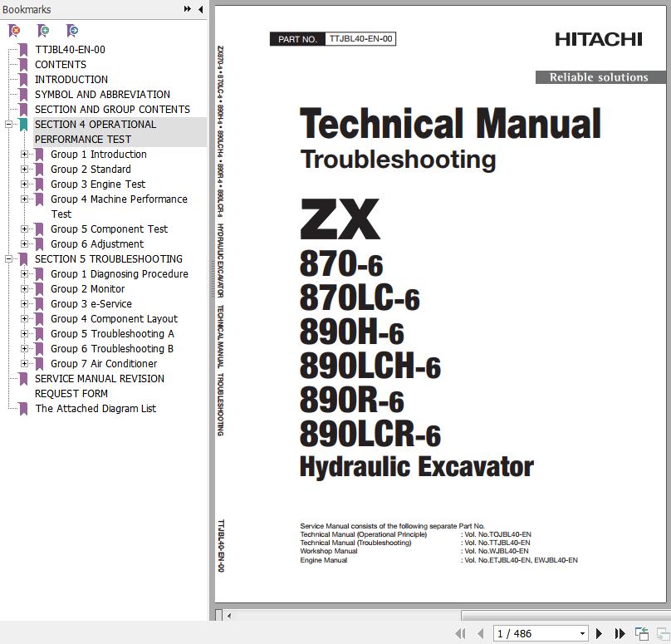This screenshot has width=671, height=644.
Task: Click the Technical Manual heading on the page
Action: [451, 124]
